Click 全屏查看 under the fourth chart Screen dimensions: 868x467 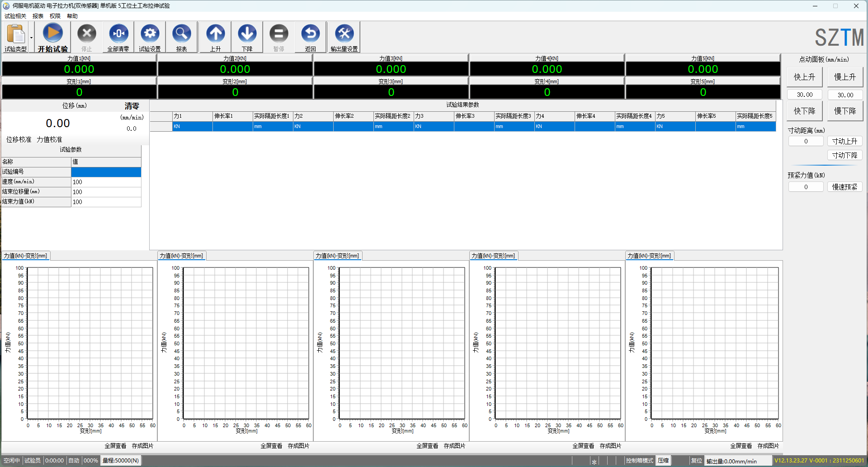(x=583, y=446)
